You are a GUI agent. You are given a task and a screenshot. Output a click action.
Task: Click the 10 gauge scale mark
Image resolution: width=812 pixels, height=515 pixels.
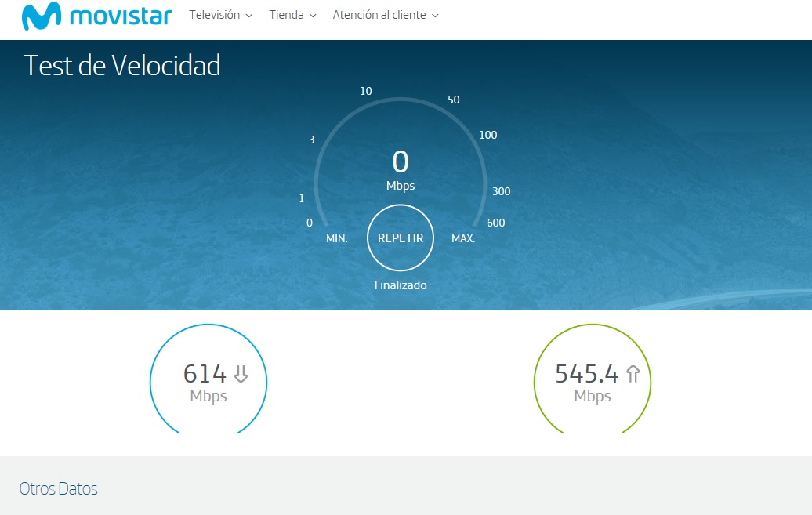click(366, 91)
